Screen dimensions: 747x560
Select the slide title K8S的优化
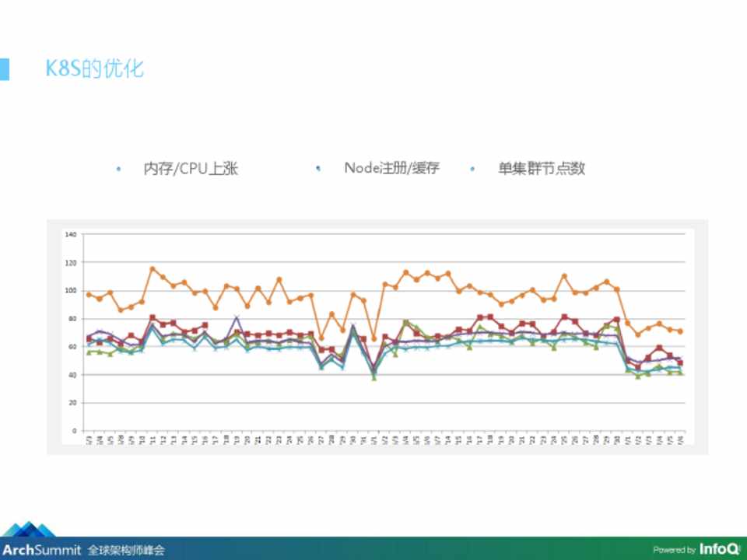[94, 68]
